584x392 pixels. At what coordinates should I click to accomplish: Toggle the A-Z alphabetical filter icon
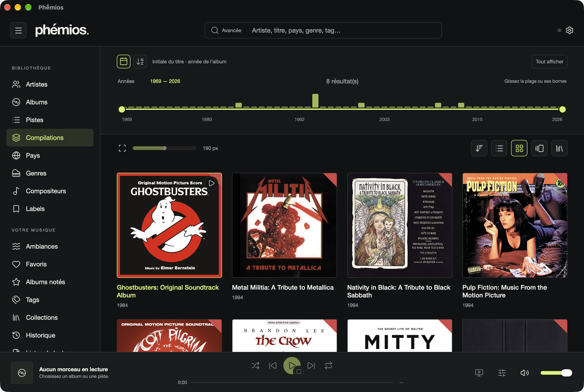pyautogui.click(x=140, y=62)
